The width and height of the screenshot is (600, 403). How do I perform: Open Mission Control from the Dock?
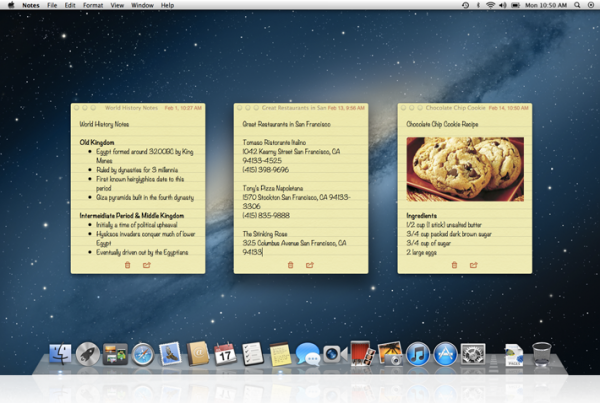pyautogui.click(x=115, y=354)
